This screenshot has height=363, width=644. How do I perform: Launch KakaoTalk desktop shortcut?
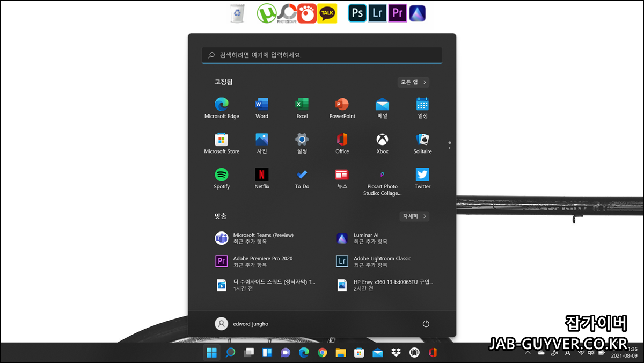327,13
